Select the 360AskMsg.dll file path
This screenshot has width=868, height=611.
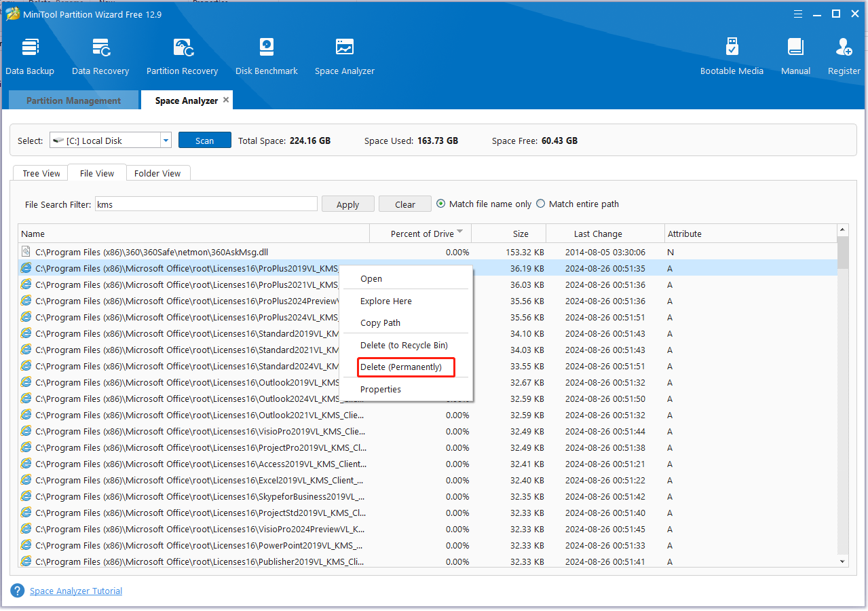[152, 252]
